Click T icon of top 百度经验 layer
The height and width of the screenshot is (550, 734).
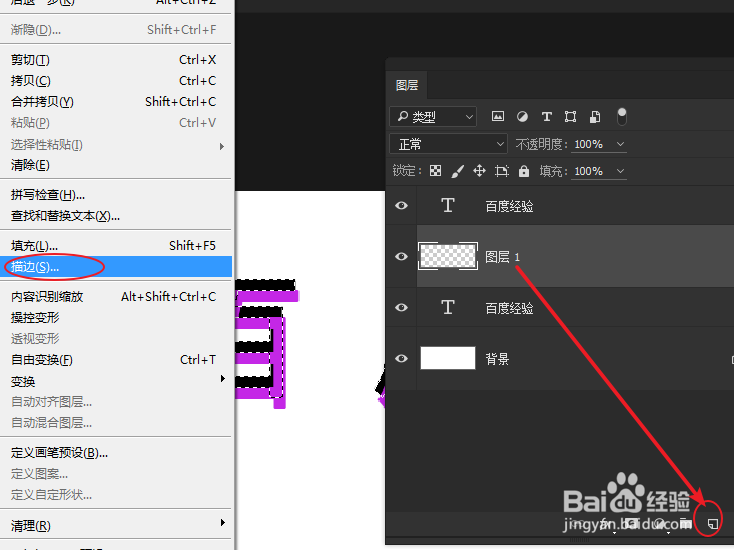tap(448, 205)
